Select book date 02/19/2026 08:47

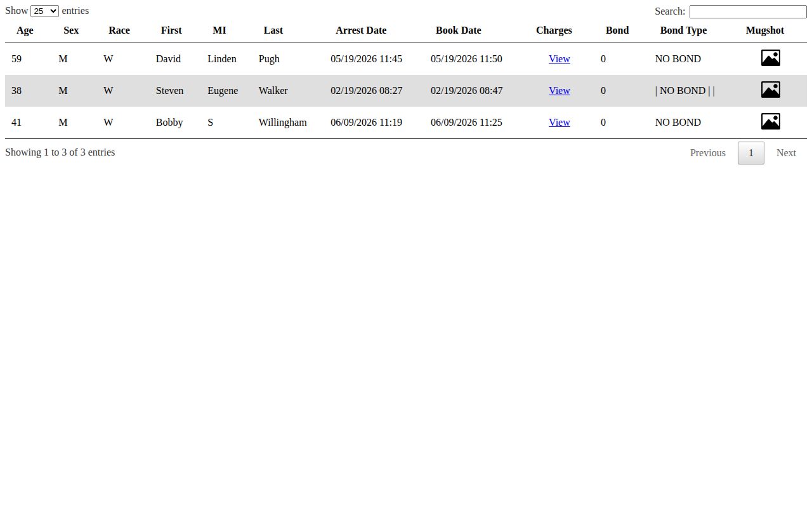tap(466, 91)
